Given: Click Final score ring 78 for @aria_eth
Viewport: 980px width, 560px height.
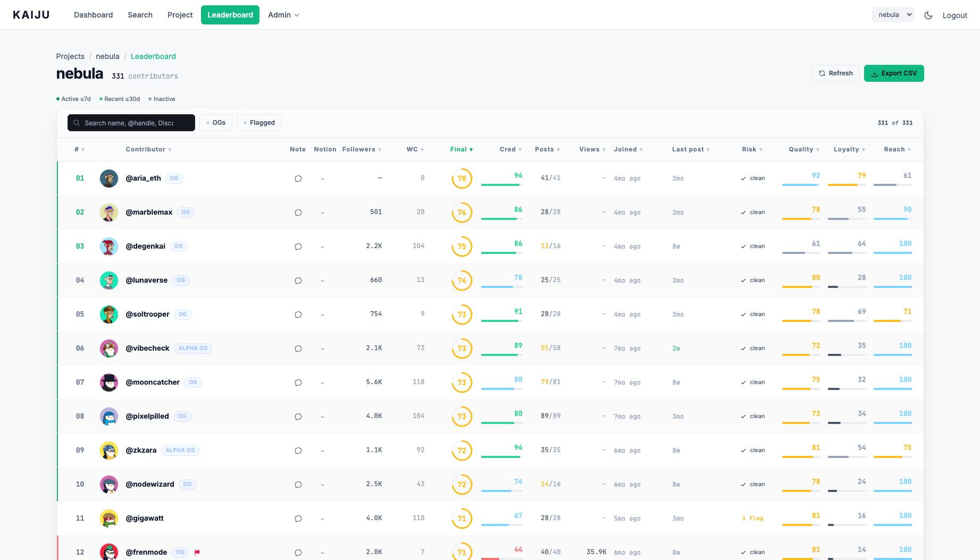Looking at the screenshot, I should [x=462, y=179].
